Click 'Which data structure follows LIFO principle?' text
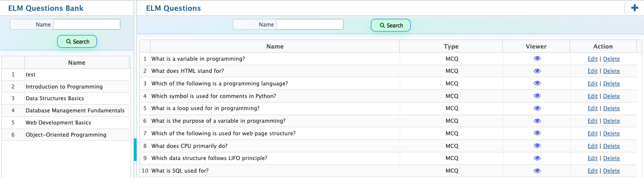The image size is (644, 178). (x=209, y=158)
